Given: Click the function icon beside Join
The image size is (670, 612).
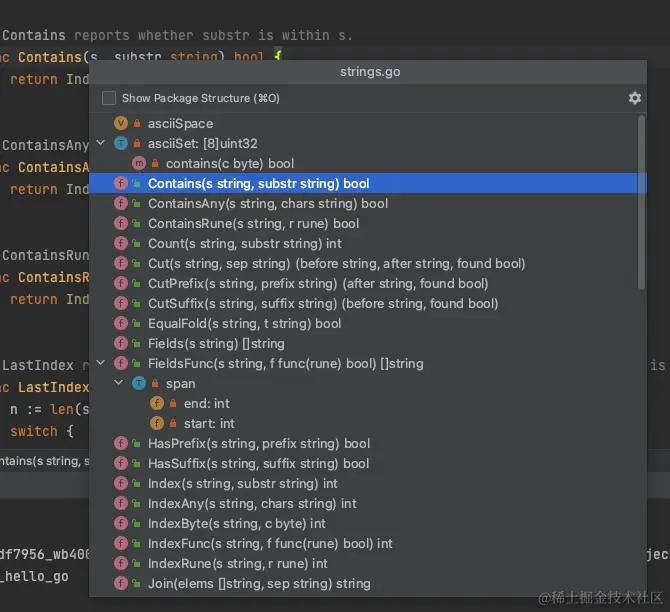Looking at the screenshot, I should [121, 583].
